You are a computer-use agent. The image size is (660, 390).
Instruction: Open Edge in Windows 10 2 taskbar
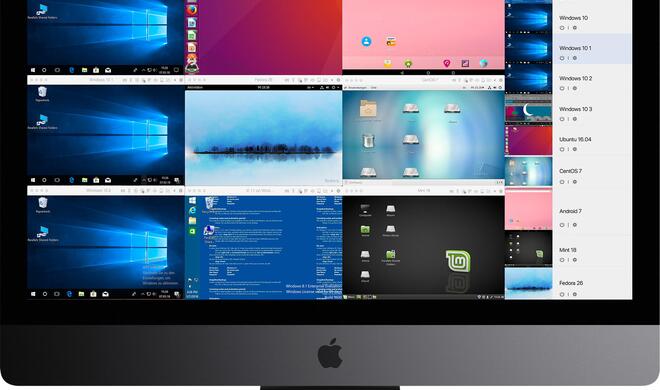(69, 294)
